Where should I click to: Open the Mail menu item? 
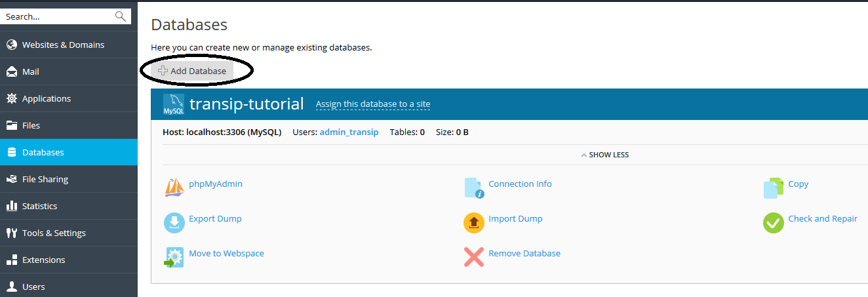coord(69,71)
